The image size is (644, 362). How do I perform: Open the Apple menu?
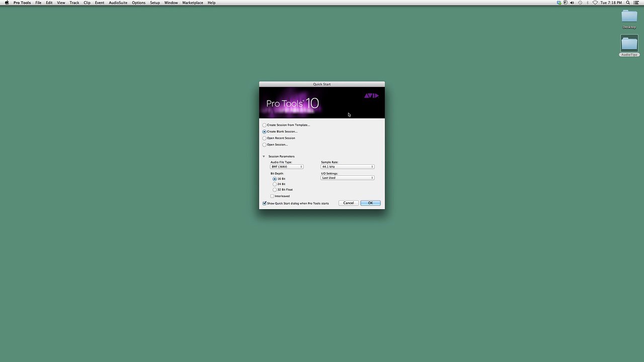click(7, 3)
